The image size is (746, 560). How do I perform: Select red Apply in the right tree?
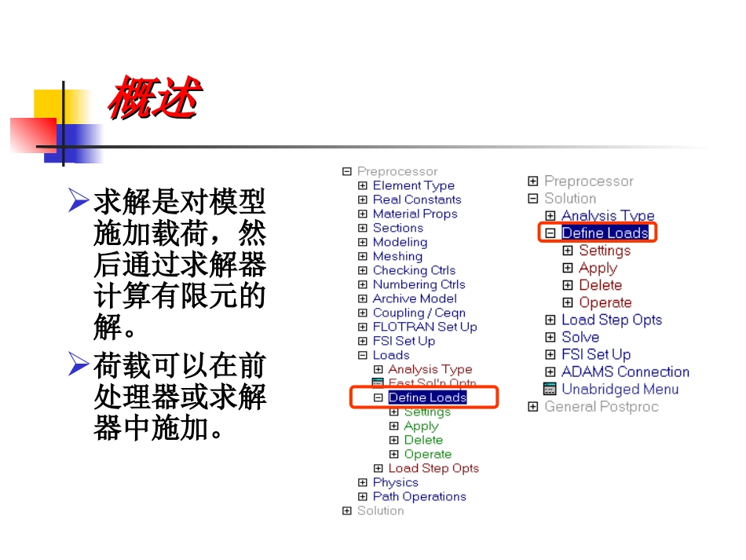point(598,268)
